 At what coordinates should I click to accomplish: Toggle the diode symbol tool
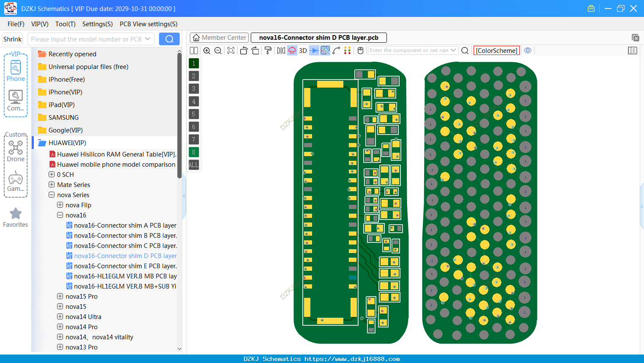click(314, 50)
